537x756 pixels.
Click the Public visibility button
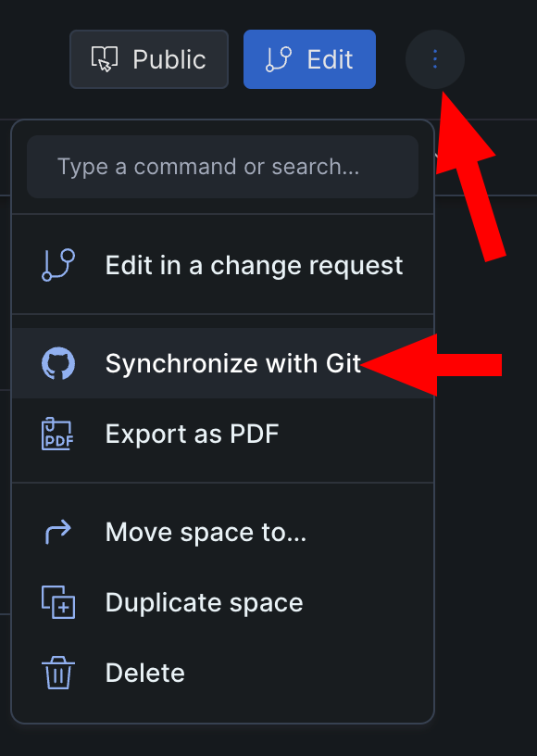pyautogui.click(x=148, y=58)
